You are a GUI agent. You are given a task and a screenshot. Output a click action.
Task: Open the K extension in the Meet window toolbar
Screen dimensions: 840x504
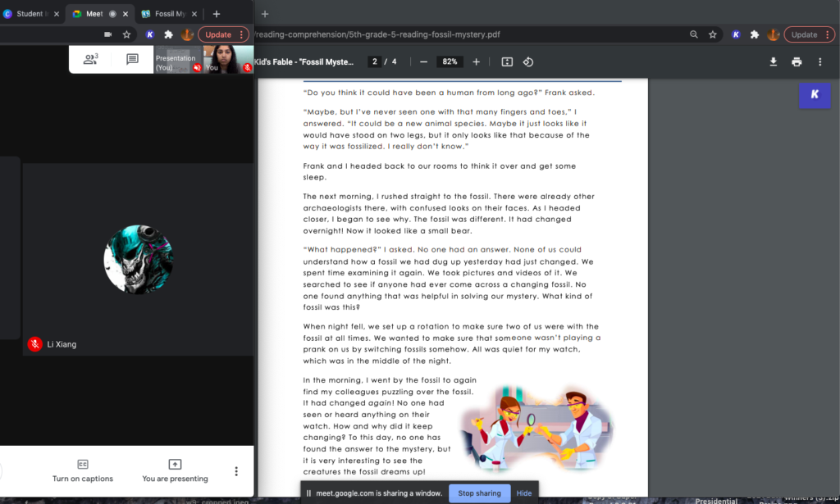point(150,34)
